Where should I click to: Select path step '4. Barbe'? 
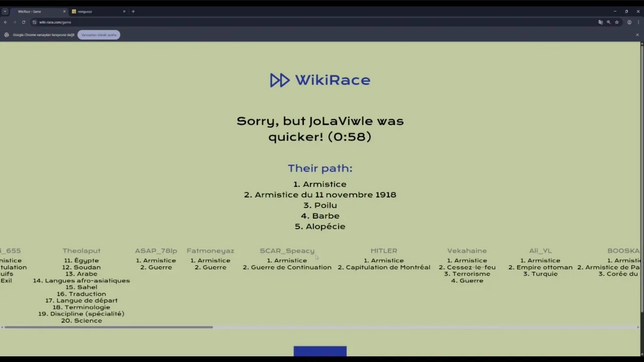[x=320, y=216]
